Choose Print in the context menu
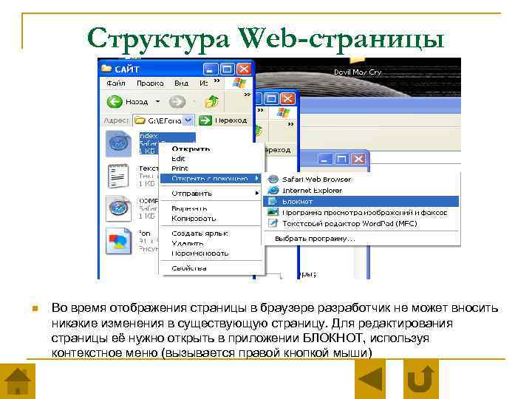 pyautogui.click(x=211, y=168)
